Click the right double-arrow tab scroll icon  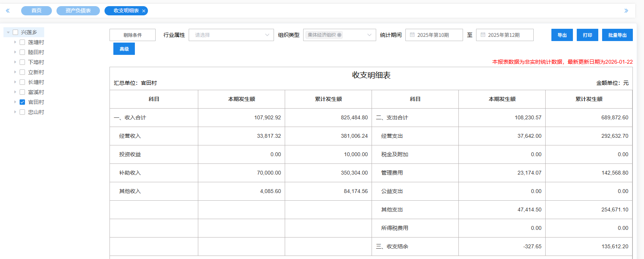[626, 11]
